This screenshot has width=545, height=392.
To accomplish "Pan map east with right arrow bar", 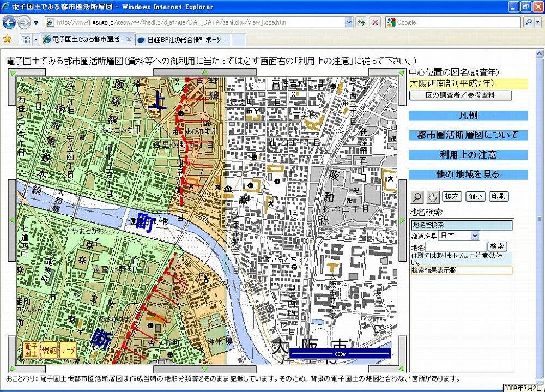I will tap(402, 219).
